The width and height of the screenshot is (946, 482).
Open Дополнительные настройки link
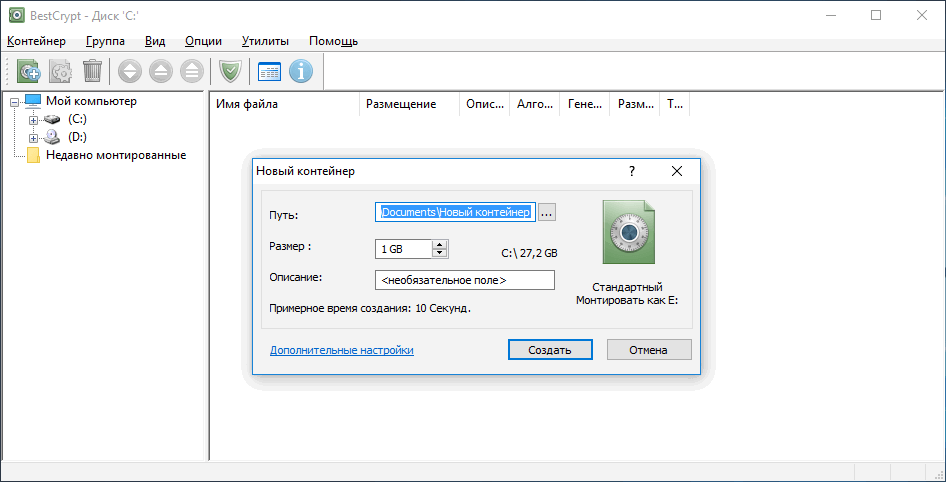342,350
